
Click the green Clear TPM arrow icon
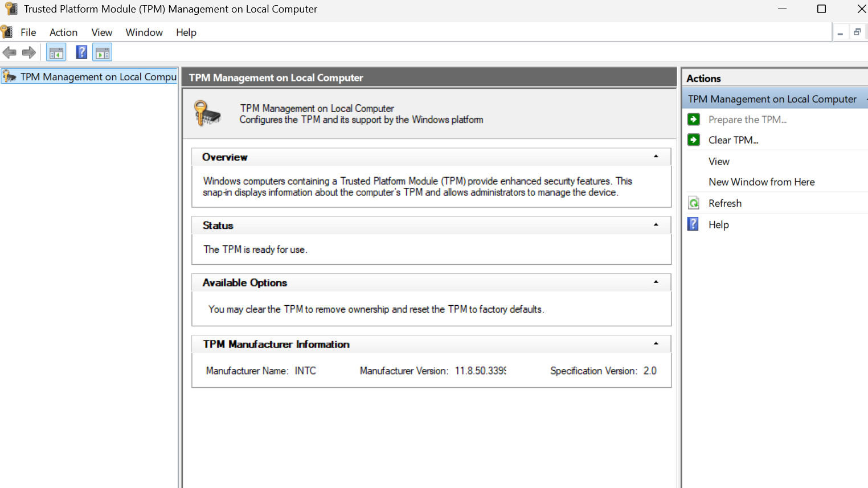694,140
